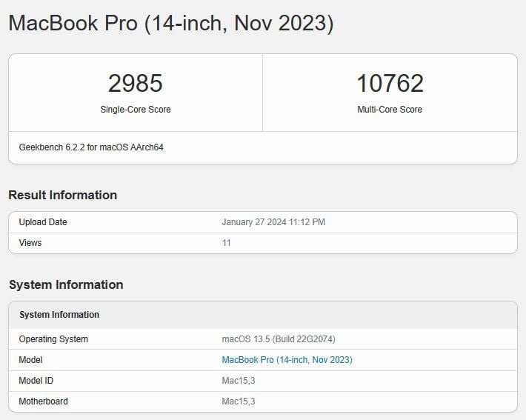Click the System Information section heading above the table
526x420 pixels.
point(66,284)
